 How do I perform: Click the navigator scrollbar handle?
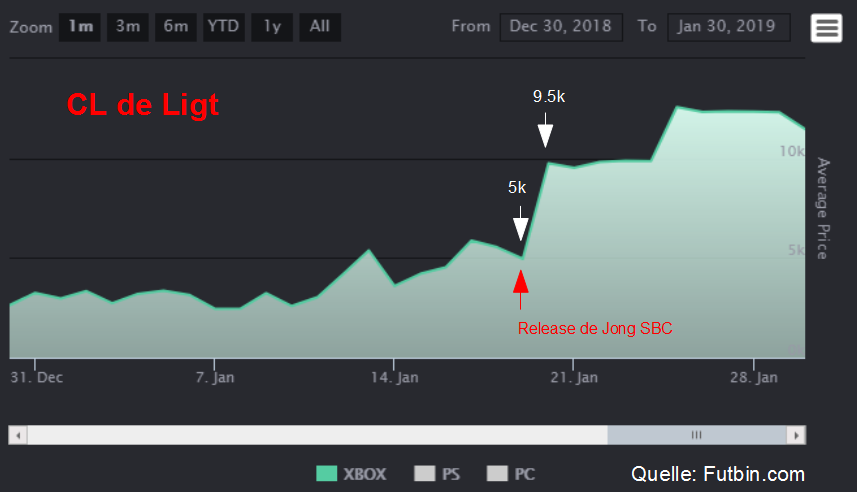(697, 435)
